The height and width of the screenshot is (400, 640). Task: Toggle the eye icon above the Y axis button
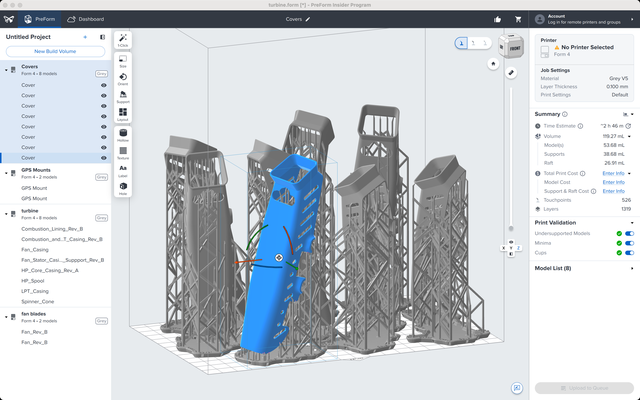511,242
